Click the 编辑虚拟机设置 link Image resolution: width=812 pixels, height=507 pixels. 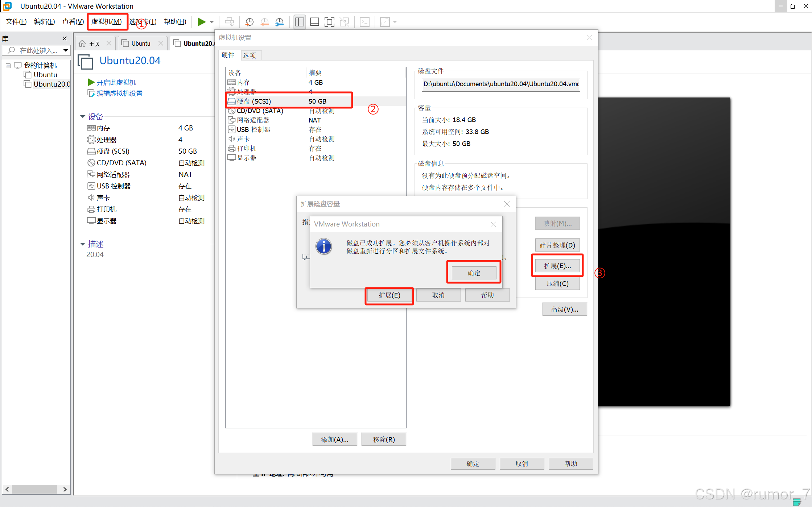coord(119,93)
